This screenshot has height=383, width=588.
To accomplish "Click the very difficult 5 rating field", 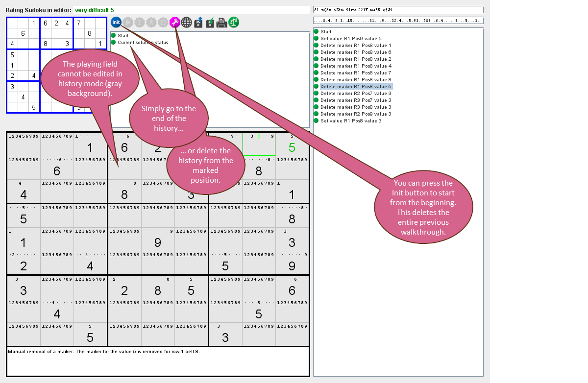I will coord(192,10).
